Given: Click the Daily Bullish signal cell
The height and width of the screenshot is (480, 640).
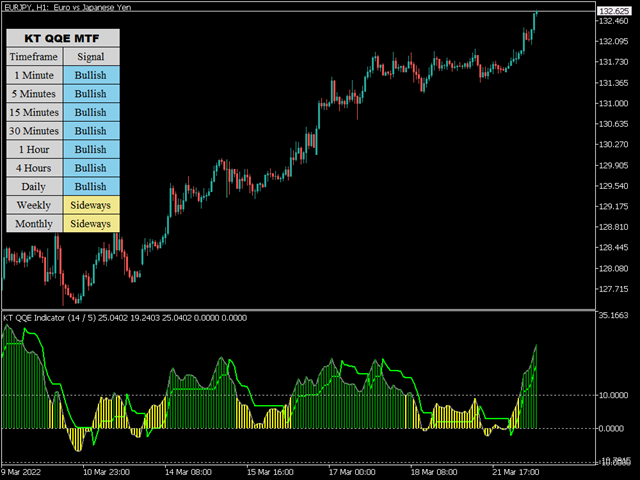Looking at the screenshot, I should 91,186.
